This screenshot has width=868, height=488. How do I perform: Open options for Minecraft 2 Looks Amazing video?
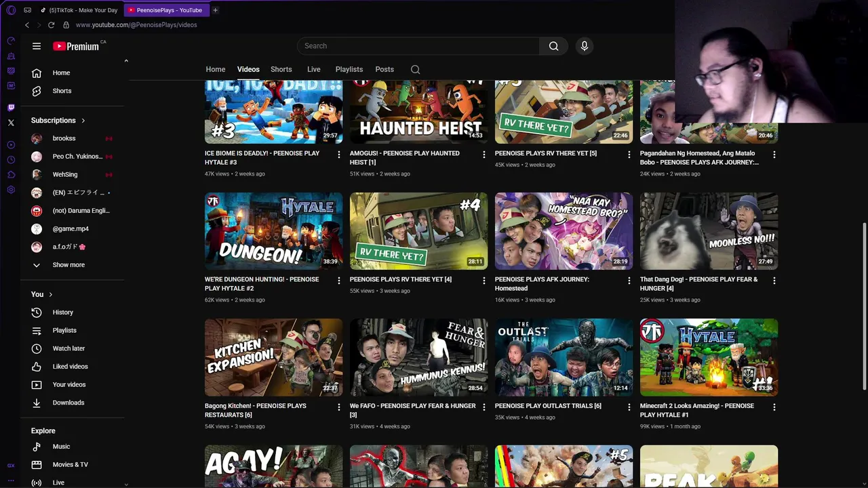coord(774,407)
